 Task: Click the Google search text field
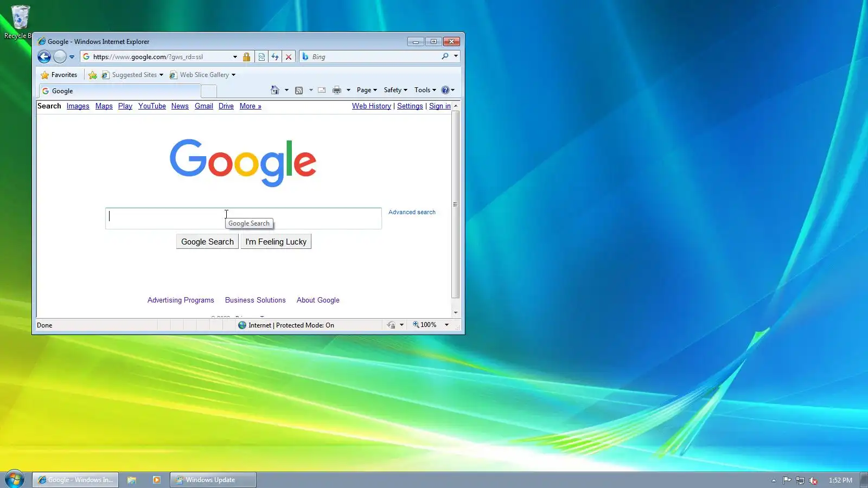click(x=244, y=219)
